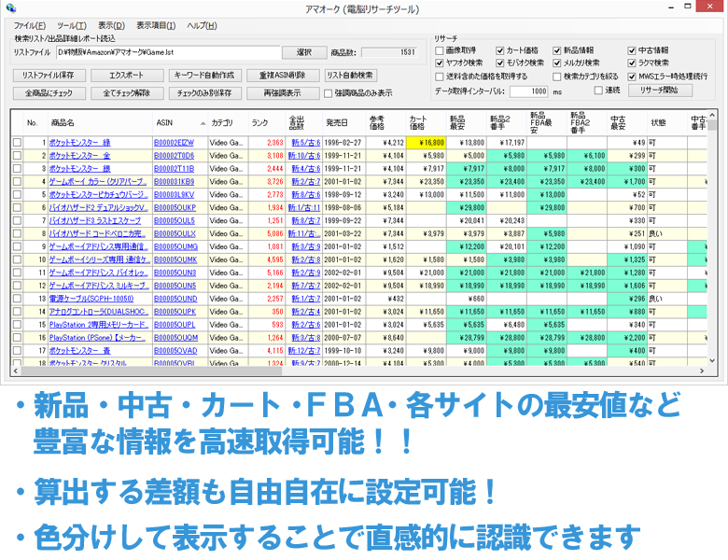Click the リストファイル保存 button

coord(49,76)
